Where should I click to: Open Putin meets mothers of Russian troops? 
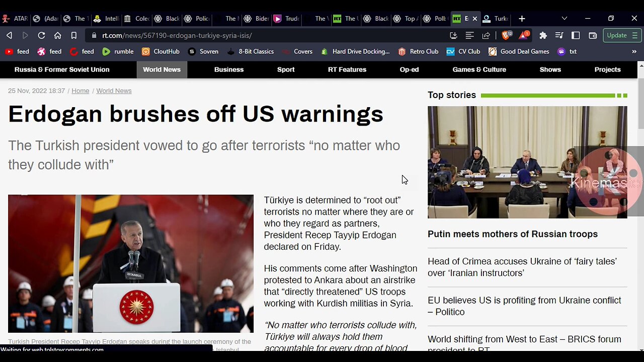[x=513, y=234]
